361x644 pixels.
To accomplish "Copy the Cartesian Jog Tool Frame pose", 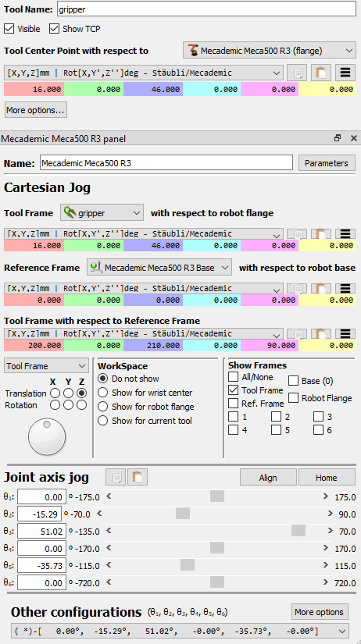I will click(297, 233).
